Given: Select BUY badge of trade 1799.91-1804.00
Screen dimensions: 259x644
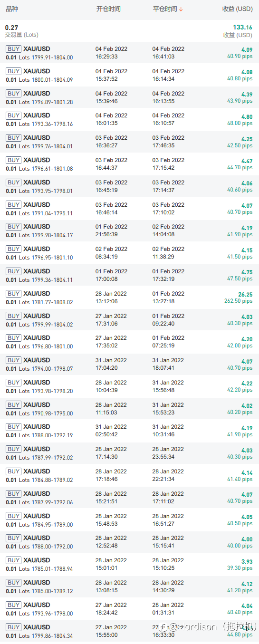Looking at the screenshot, I should click(13, 49).
